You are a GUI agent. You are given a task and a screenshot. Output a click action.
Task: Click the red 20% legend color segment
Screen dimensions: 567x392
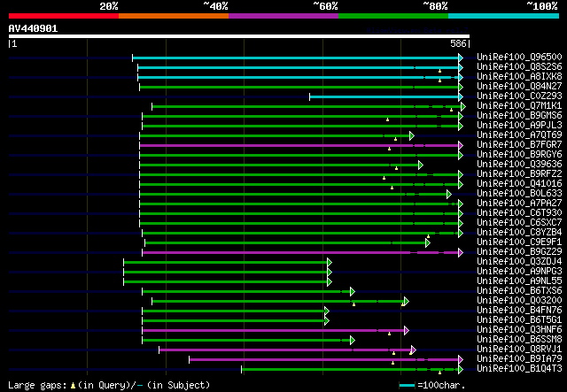[x=64, y=16]
